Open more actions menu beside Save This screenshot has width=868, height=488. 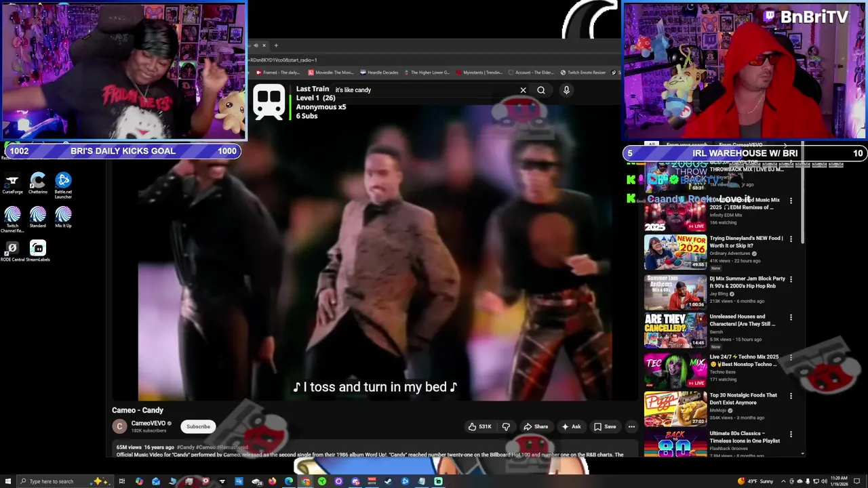click(631, 426)
